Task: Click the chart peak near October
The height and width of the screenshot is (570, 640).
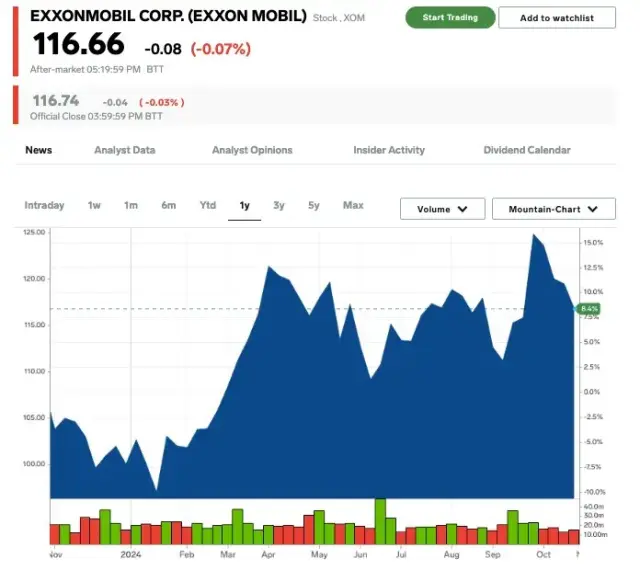Action: (535, 235)
